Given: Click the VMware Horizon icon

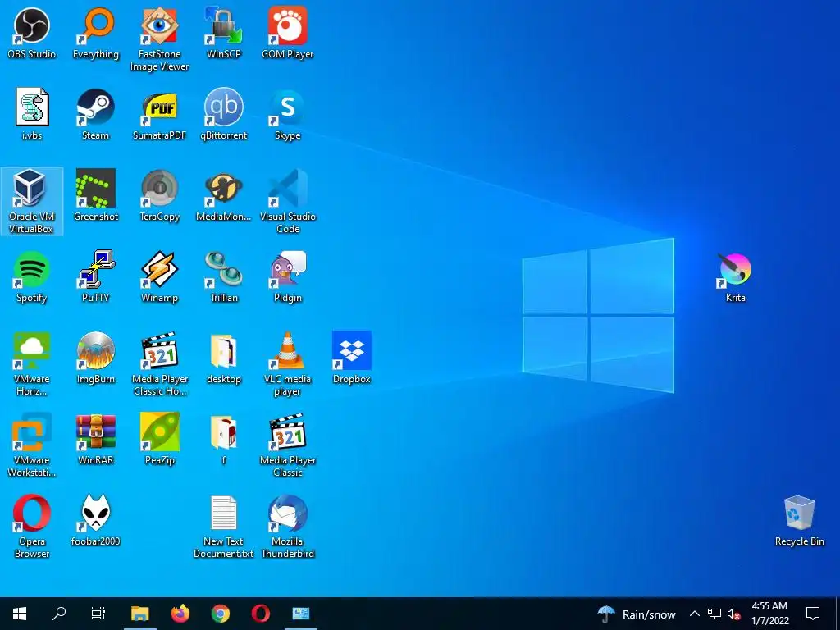Looking at the screenshot, I should click(32, 363).
